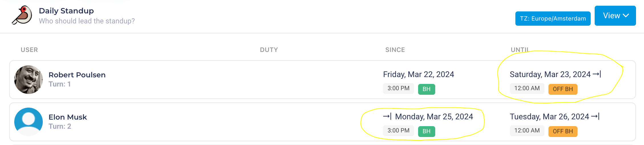The image size is (644, 145).
Task: Click the orange OFF BH badge for Tuesday
Action: (563, 131)
